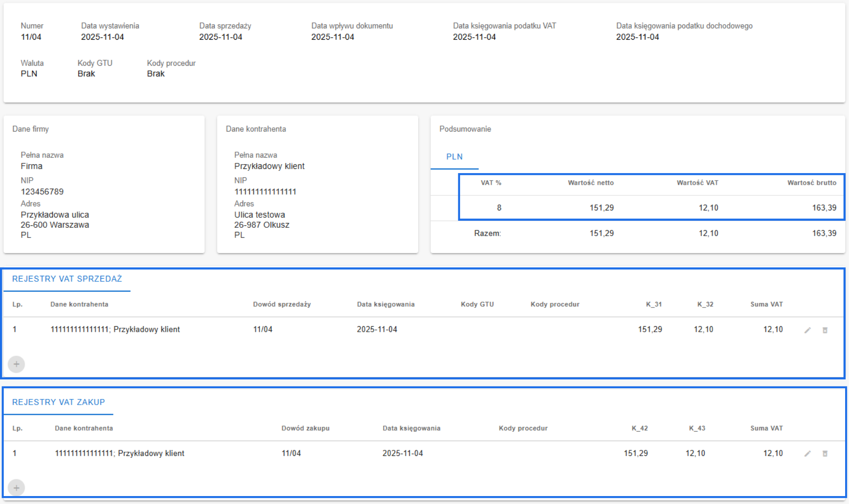This screenshot has width=854, height=504.
Task: Click the K_31 column header
Action: pyautogui.click(x=653, y=304)
